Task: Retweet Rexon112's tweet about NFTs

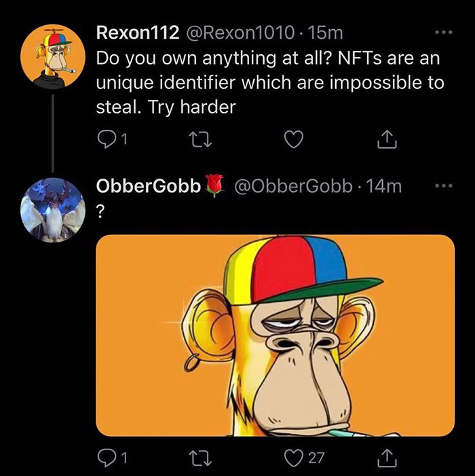Action: point(200,139)
